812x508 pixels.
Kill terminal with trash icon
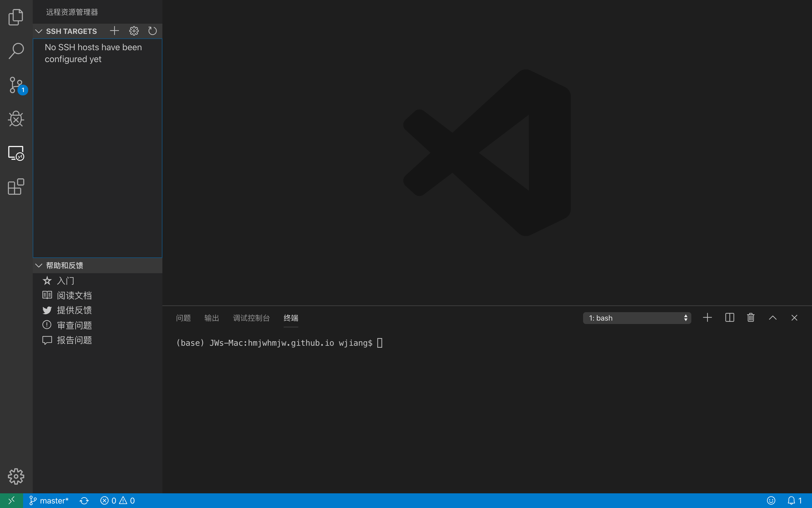click(x=751, y=317)
